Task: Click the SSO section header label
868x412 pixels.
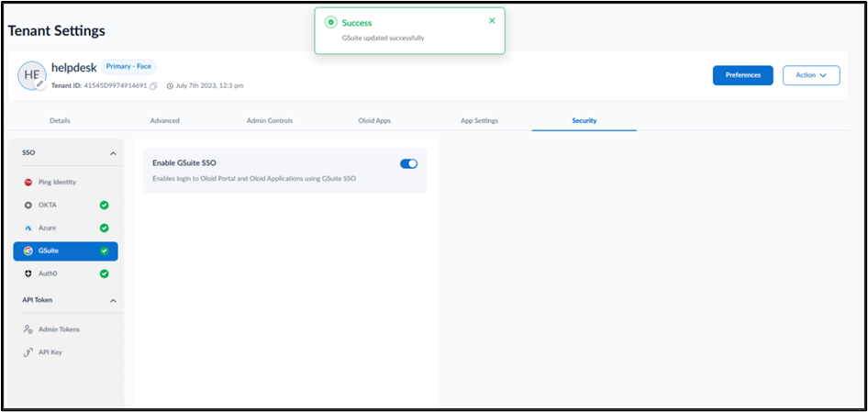Action: click(x=28, y=153)
